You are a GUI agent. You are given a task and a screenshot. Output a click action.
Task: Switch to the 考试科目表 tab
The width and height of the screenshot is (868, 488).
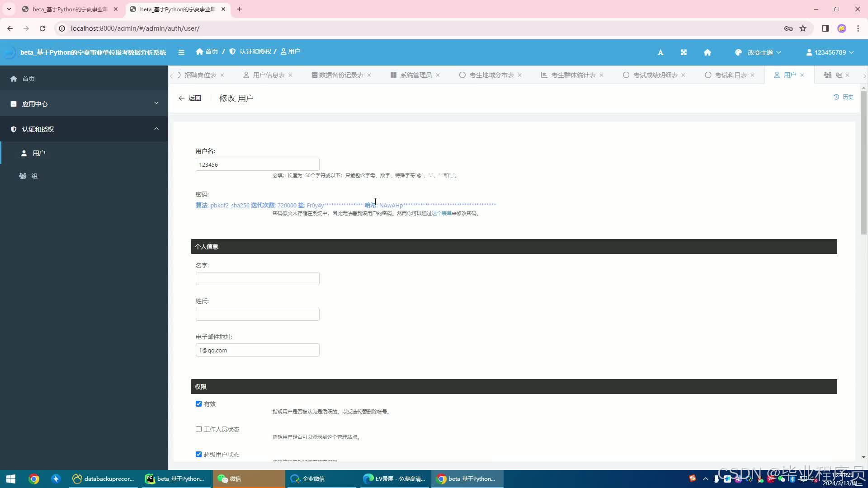pos(731,75)
